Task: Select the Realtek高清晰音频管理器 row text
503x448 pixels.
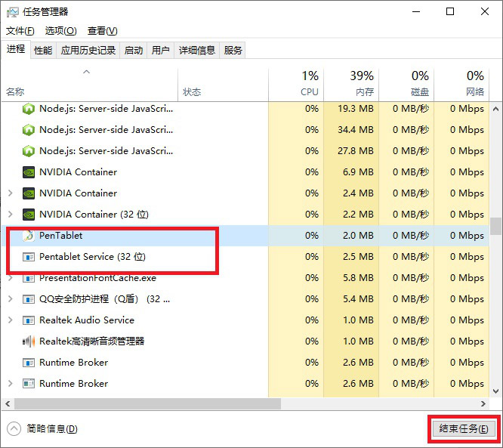Action: coord(91,341)
